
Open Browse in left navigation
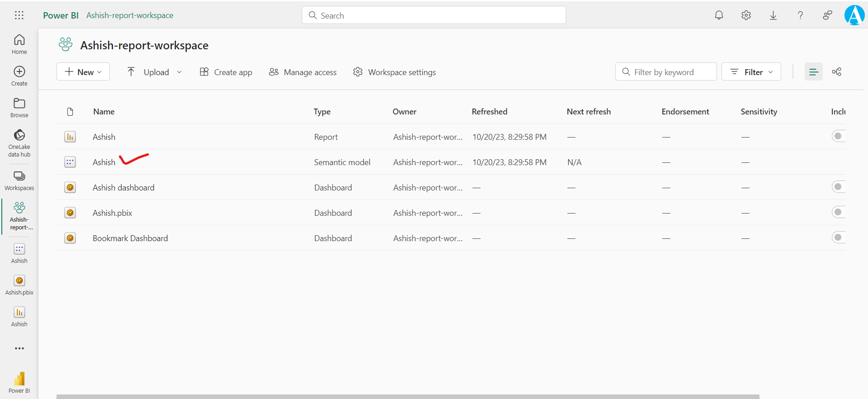(19, 108)
